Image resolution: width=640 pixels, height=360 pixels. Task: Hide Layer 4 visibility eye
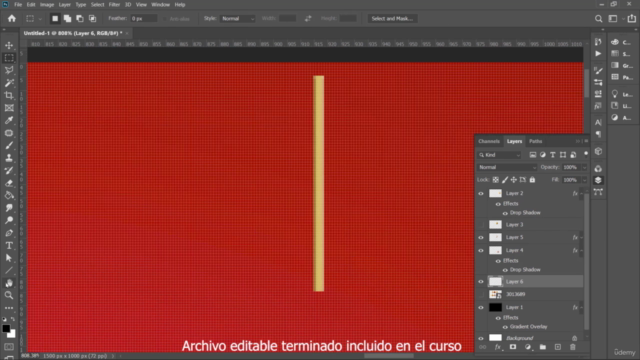481,250
